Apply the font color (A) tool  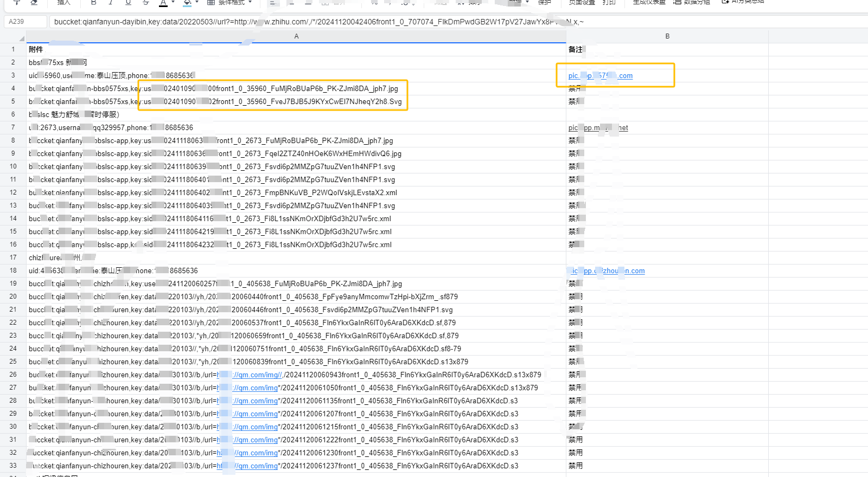(163, 3)
